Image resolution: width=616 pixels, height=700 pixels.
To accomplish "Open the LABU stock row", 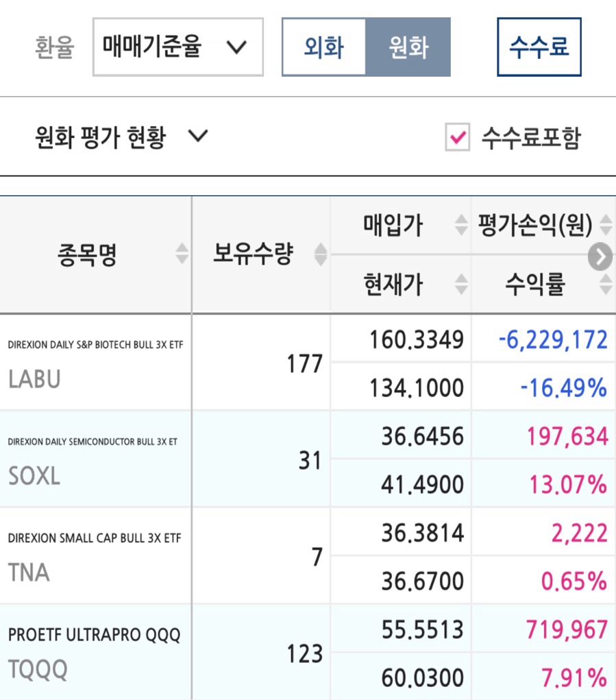I will tap(308, 363).
